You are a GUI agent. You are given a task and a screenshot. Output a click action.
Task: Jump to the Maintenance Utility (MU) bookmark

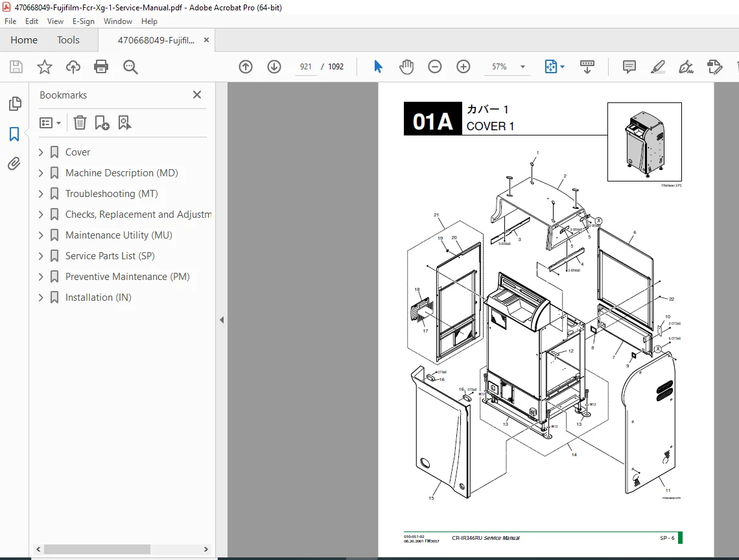(119, 235)
